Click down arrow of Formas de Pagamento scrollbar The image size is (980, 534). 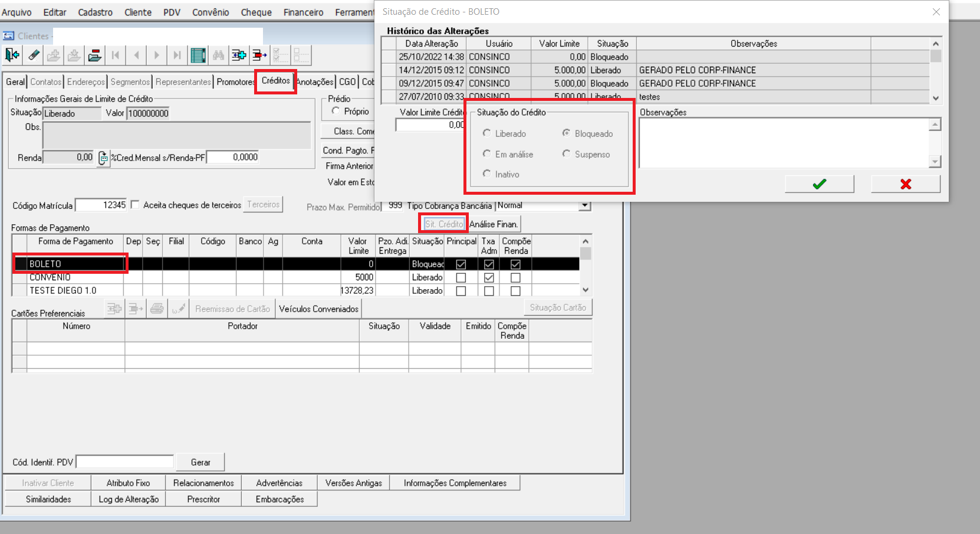586,290
